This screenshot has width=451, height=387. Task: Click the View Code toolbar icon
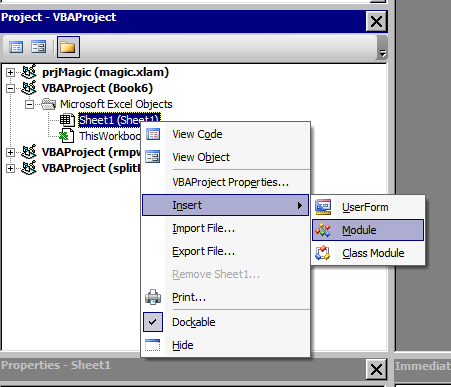tap(16, 47)
